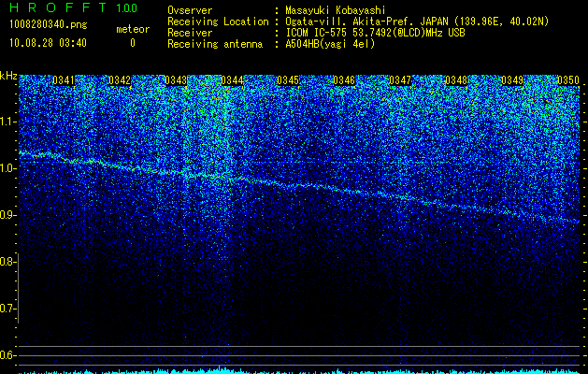Click the 0342 time marker
588x374 pixels.
pos(120,80)
